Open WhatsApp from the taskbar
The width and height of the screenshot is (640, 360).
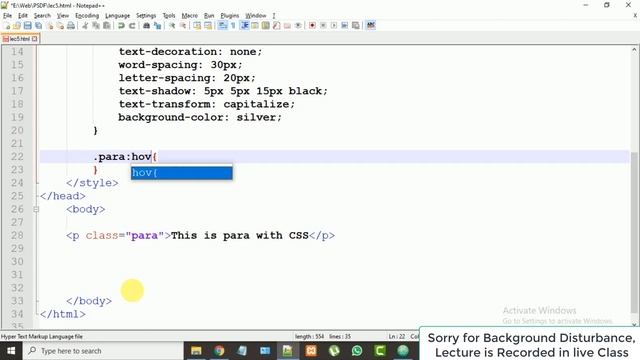(357, 351)
